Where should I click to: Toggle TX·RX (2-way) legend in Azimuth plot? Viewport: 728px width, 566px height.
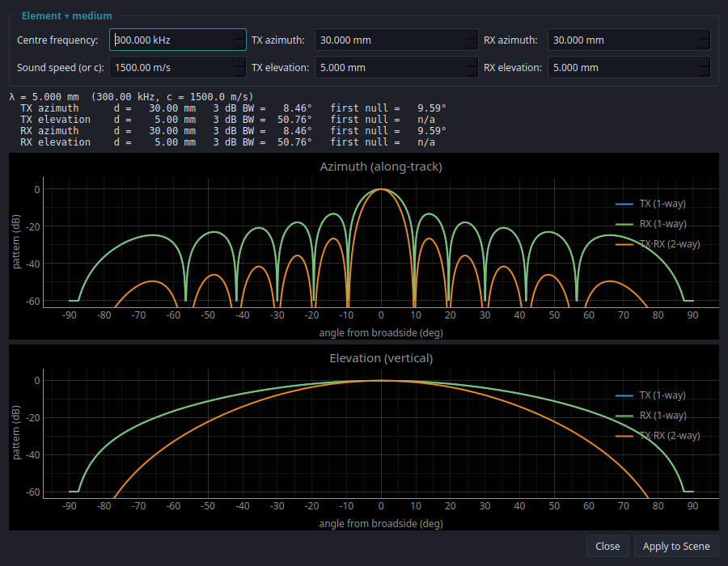click(x=657, y=244)
